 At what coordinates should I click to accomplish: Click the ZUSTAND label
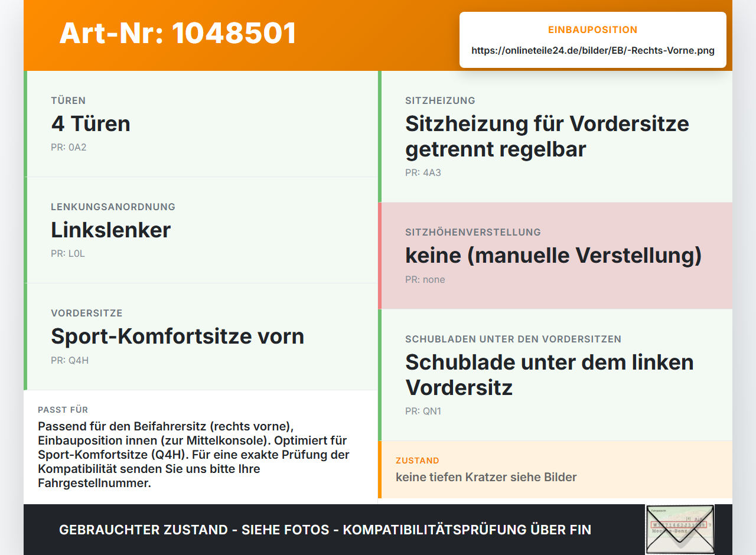click(418, 461)
